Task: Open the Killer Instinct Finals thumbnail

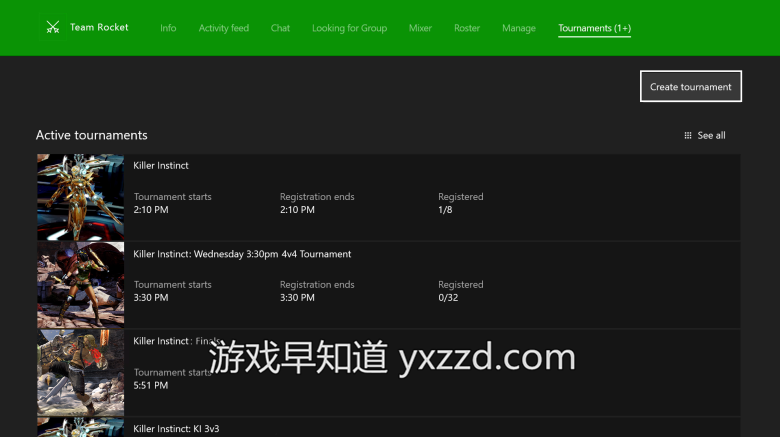Action: (81, 373)
